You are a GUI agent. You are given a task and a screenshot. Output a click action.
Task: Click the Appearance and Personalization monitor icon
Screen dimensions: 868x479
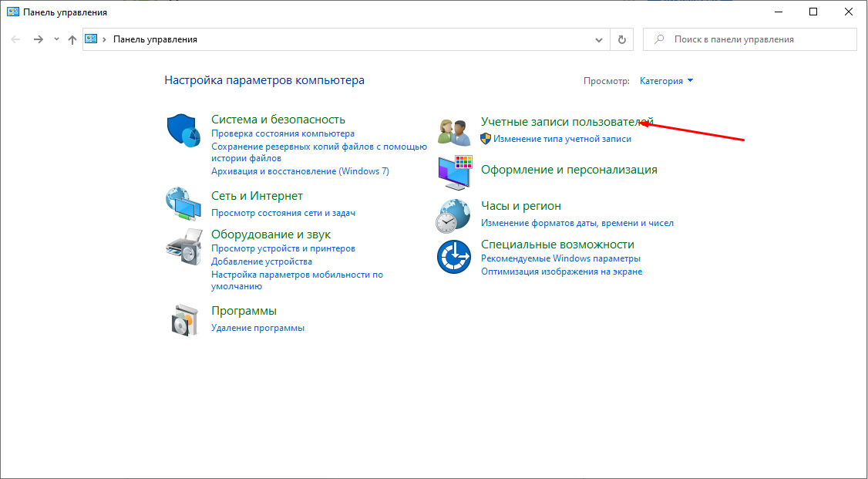pyautogui.click(x=455, y=172)
